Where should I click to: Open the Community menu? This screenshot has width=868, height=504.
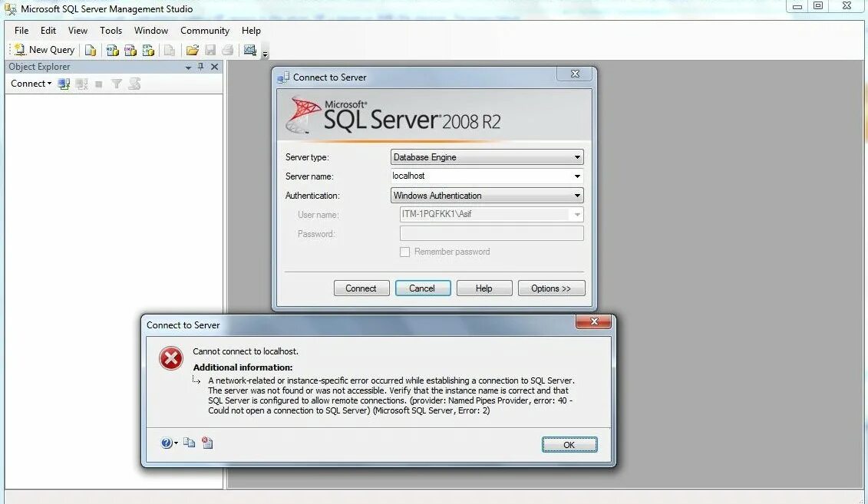205,31
